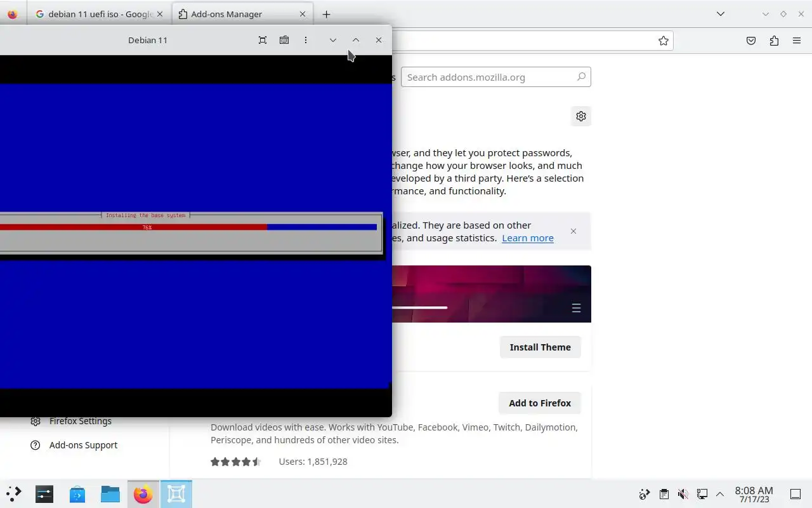Image resolution: width=812 pixels, height=508 pixels.
Task: Select the Add-ons Manager tab
Action: [242, 14]
